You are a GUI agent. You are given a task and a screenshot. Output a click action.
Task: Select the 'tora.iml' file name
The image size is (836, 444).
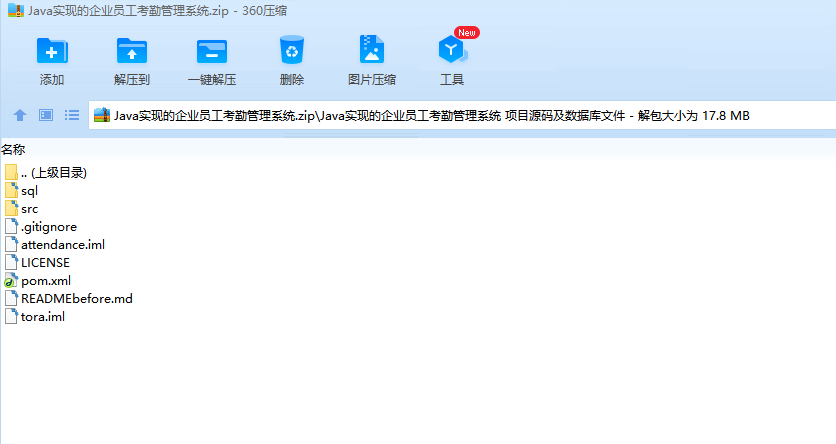43,317
